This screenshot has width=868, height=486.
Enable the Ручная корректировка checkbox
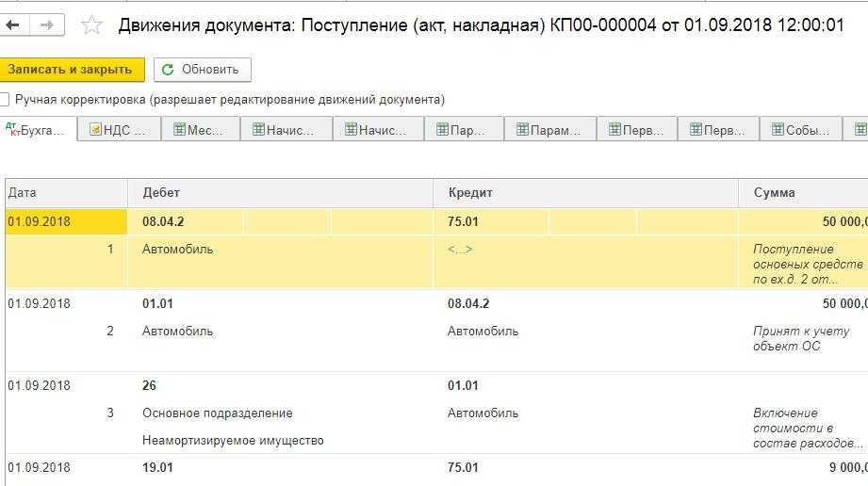(x=6, y=100)
